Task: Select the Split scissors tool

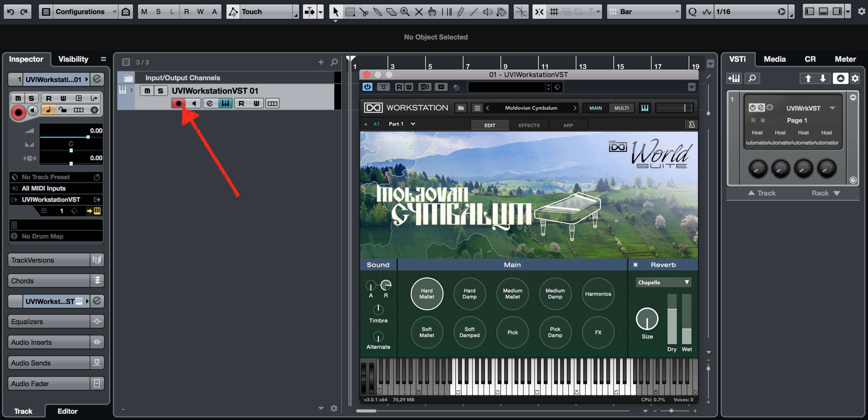Action: 364,12
